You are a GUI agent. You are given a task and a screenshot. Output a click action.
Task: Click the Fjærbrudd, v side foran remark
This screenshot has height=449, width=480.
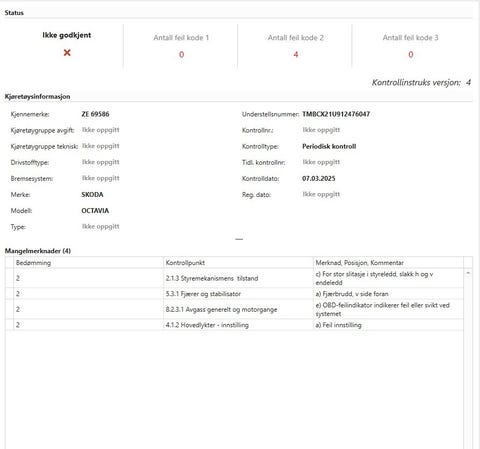pyautogui.click(x=352, y=294)
